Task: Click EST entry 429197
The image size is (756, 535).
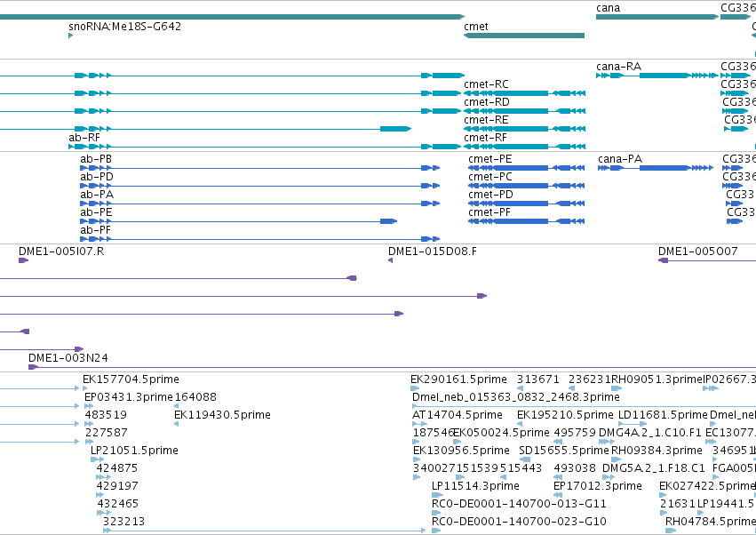Action: click(x=117, y=486)
